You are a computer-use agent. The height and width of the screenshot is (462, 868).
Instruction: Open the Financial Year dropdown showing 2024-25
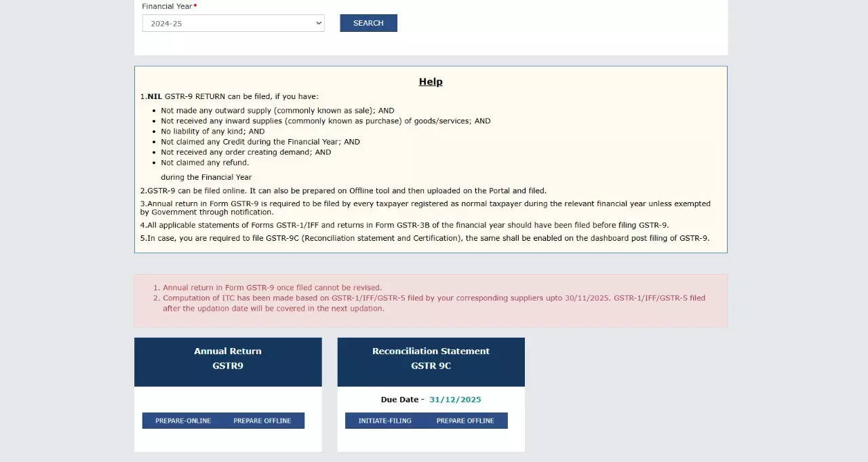tap(233, 23)
